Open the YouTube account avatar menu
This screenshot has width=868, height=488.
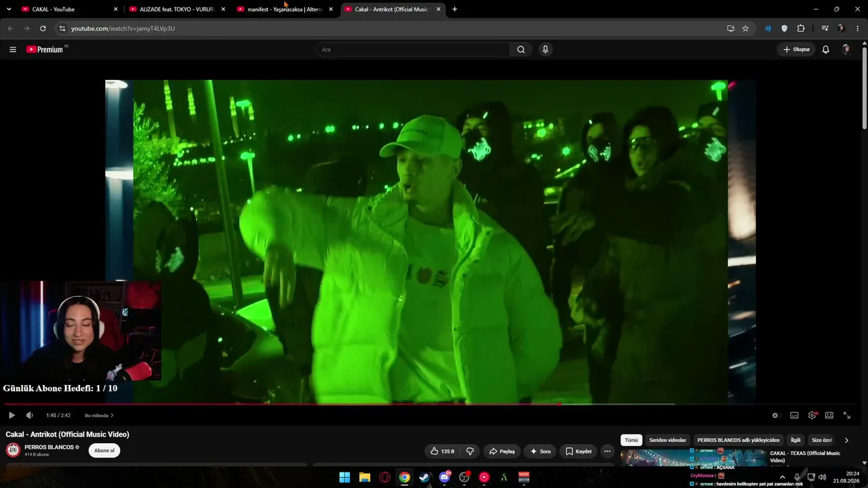(x=846, y=49)
